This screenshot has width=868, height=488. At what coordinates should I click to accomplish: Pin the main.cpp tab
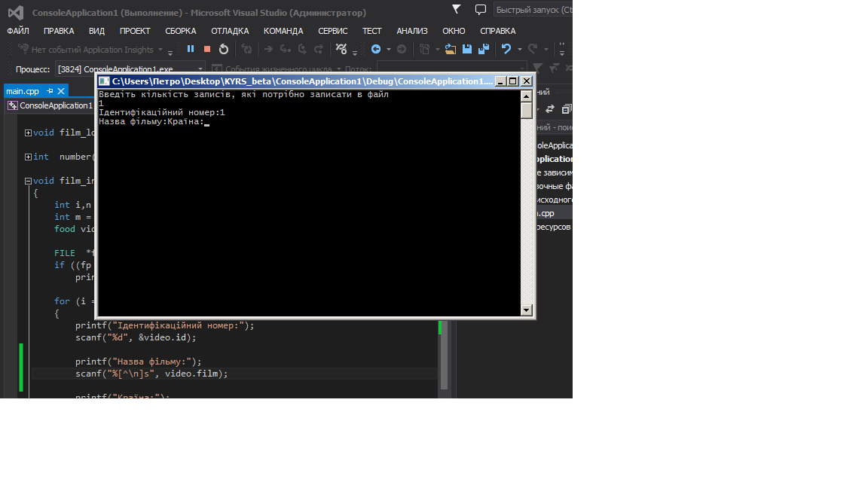pos(50,91)
